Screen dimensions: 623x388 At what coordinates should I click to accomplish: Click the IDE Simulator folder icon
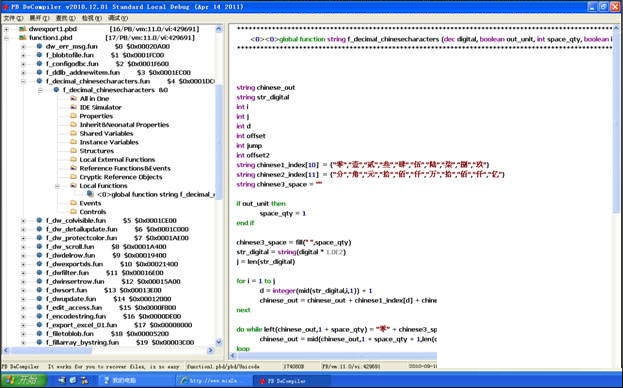(x=74, y=107)
